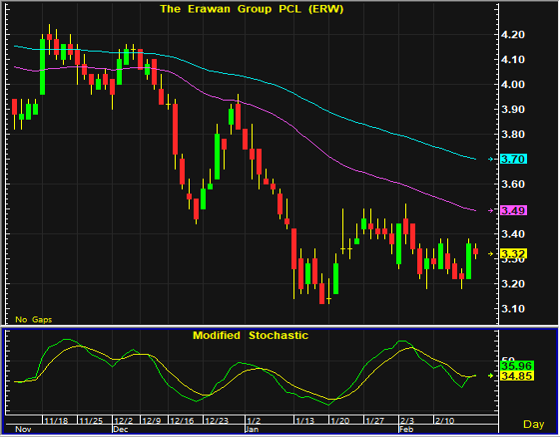Click the tall green candlestick before the last candle
This screenshot has height=437, width=560.
click(468, 261)
